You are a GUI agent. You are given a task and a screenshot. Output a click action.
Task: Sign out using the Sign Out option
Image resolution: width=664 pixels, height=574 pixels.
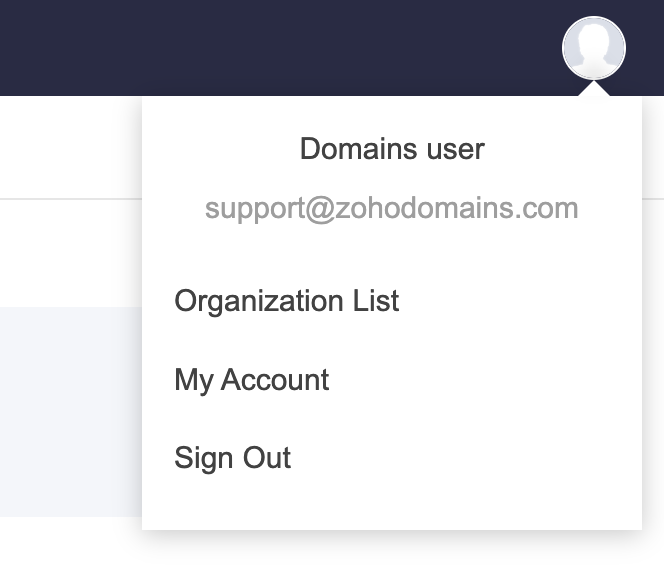(x=232, y=458)
